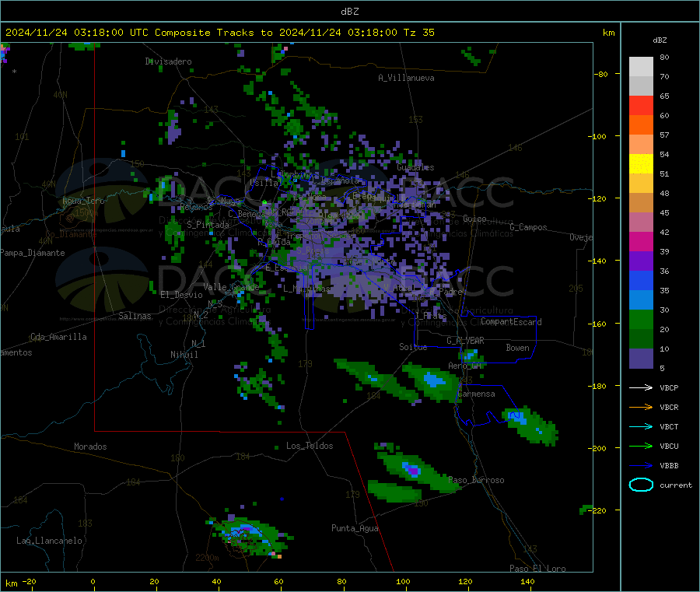Click the CompantEscard place label
700x592 pixels.
coord(511,321)
